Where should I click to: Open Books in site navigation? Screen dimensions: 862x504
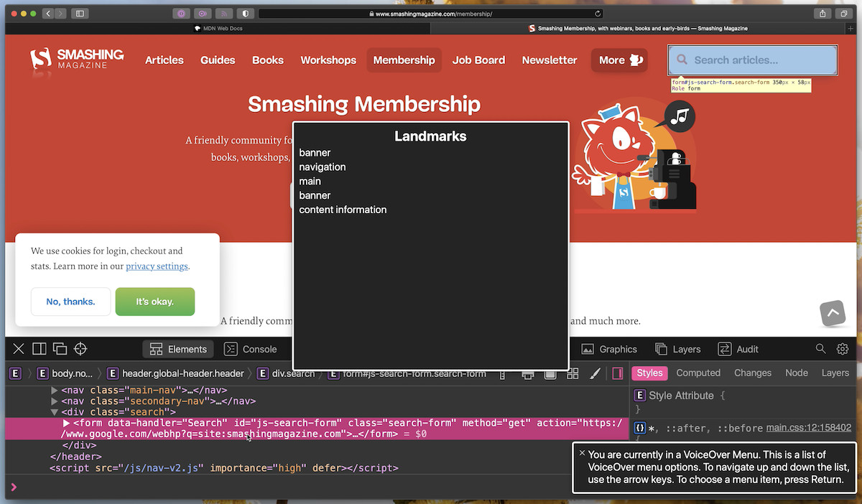268,60
